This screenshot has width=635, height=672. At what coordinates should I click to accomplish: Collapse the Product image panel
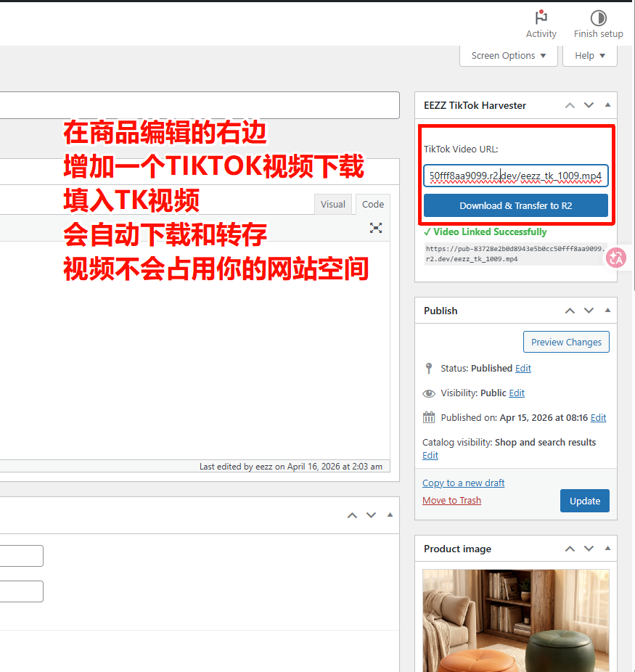click(x=607, y=549)
